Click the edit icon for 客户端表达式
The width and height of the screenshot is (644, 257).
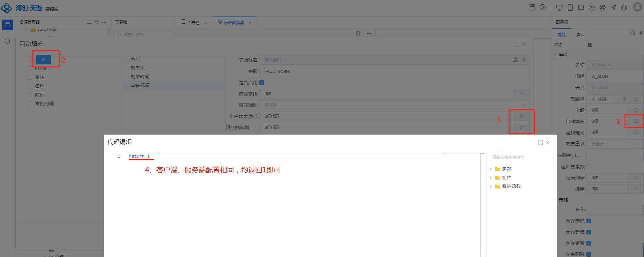coord(521,116)
